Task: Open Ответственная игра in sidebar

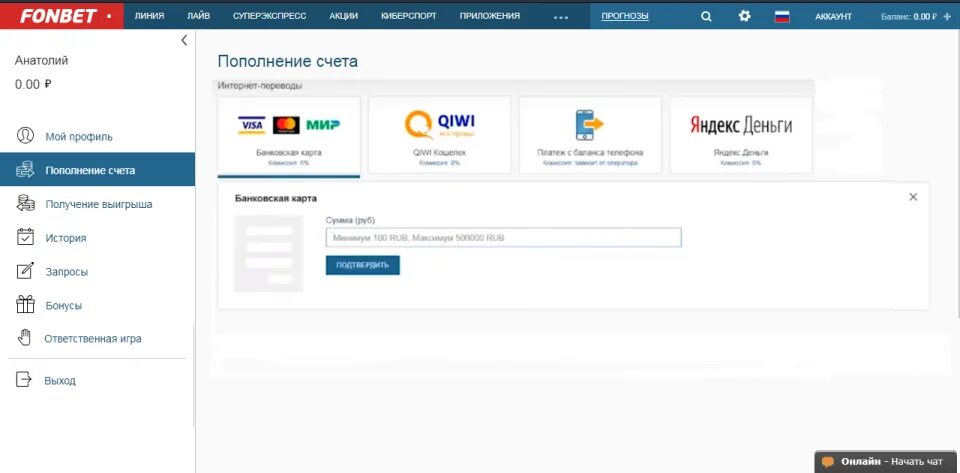Action: (x=92, y=338)
